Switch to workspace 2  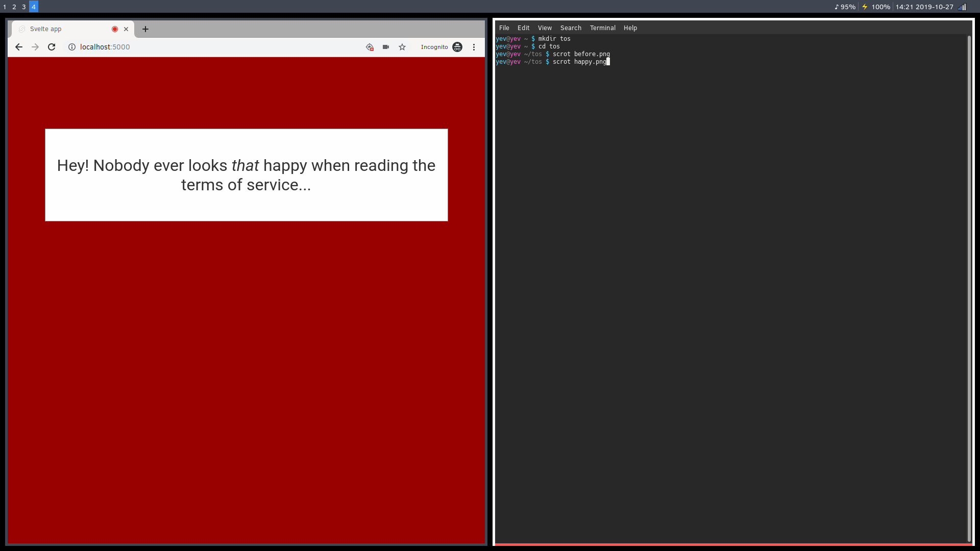point(14,7)
